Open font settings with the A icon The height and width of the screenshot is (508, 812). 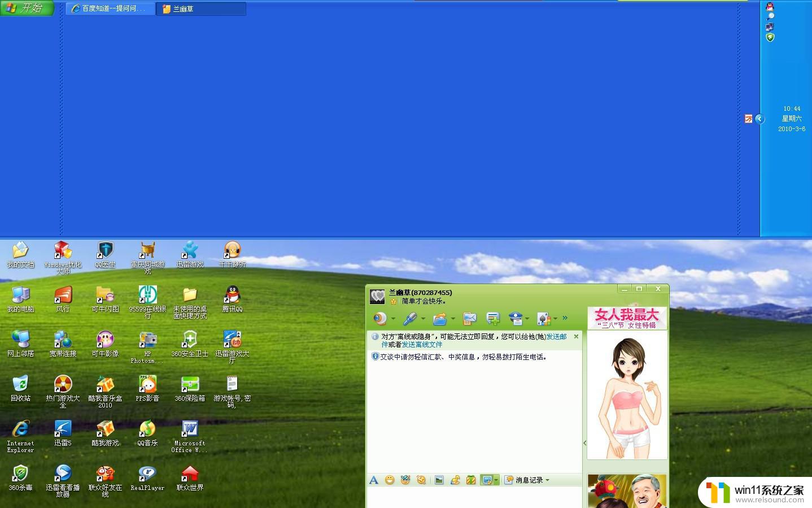[374, 480]
